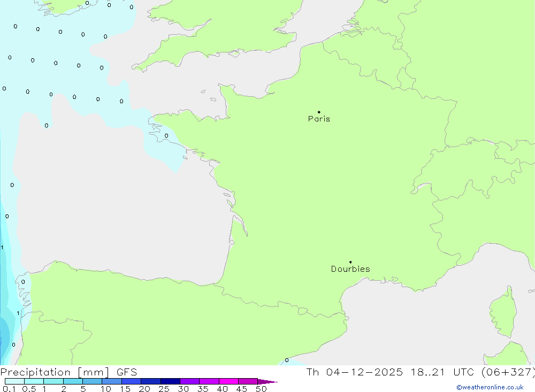Click the Dourbies town label
This screenshot has width=535, height=392.
click(350, 269)
